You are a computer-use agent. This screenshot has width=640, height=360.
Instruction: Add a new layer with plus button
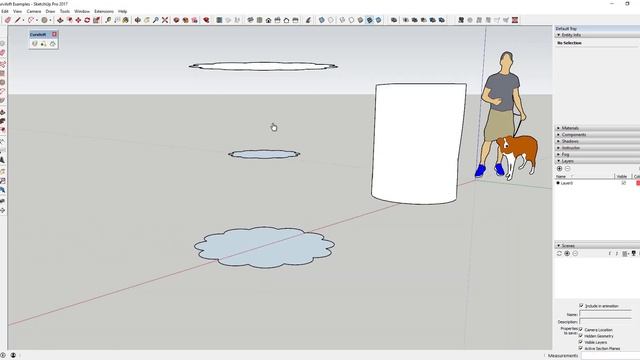click(560, 169)
